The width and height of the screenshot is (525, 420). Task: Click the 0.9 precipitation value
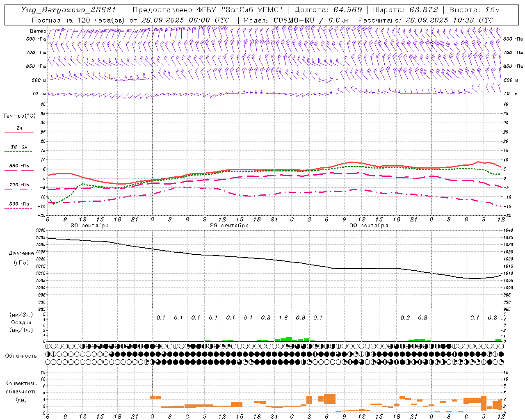301,317
